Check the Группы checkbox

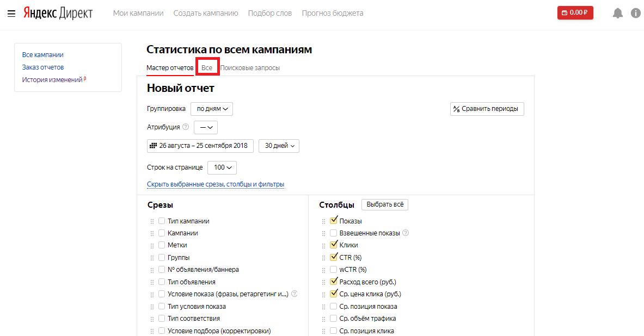point(162,257)
